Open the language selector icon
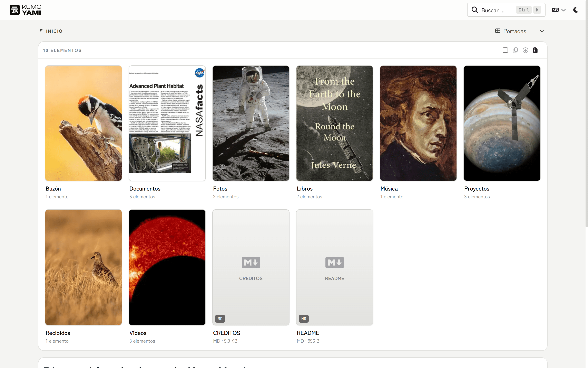 coord(555,10)
